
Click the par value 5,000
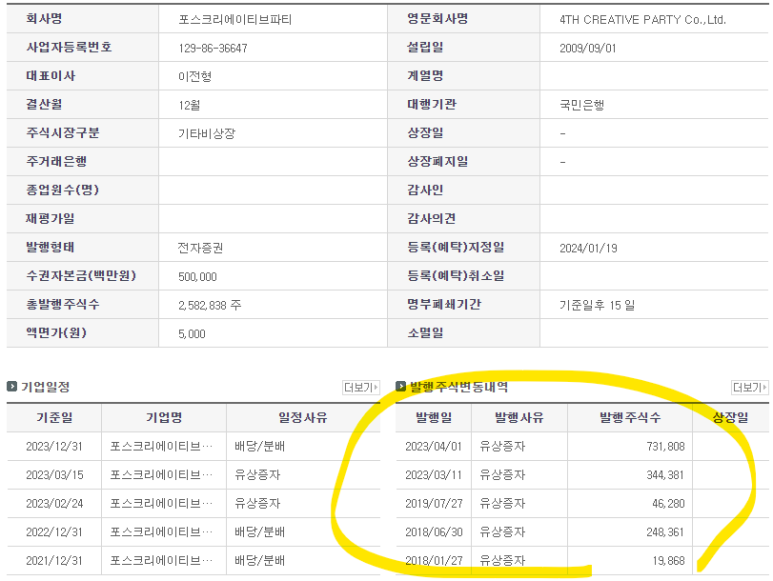tap(192, 334)
